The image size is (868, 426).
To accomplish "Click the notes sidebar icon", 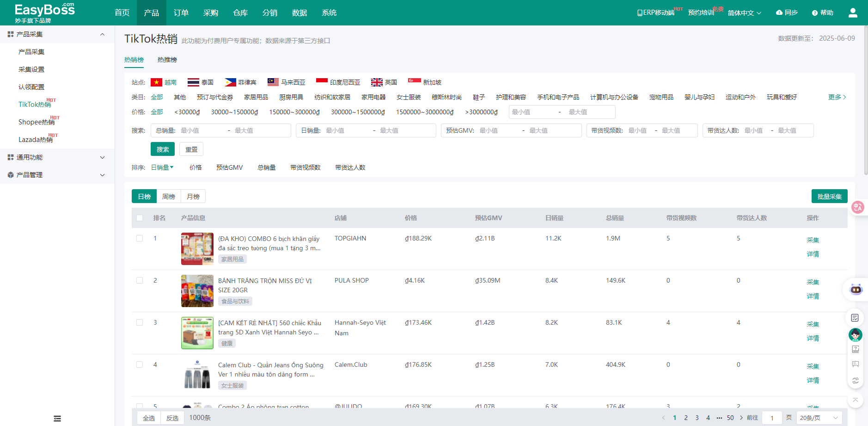I will pos(855,318).
